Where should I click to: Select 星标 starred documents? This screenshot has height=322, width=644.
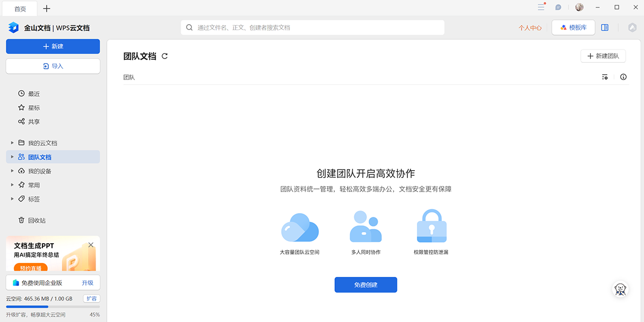(x=34, y=108)
